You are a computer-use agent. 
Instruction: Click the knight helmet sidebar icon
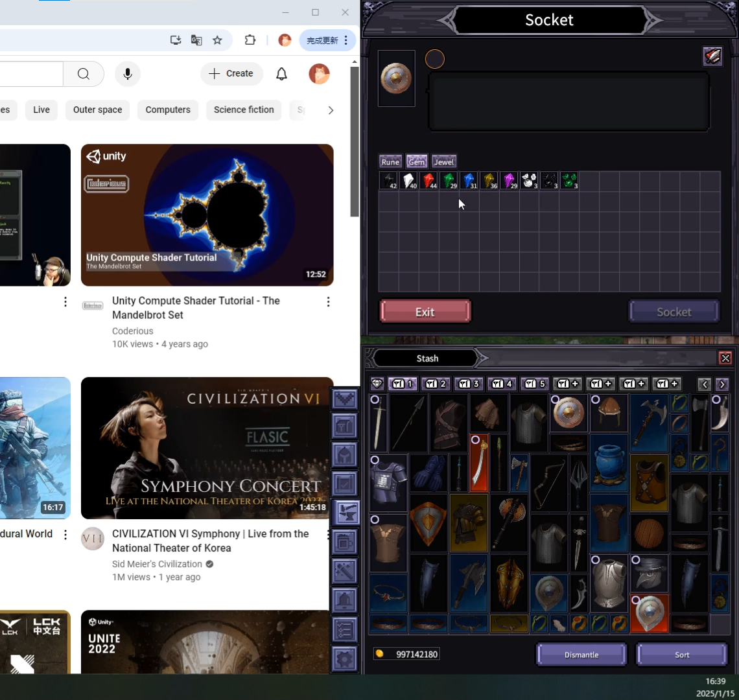point(345,455)
